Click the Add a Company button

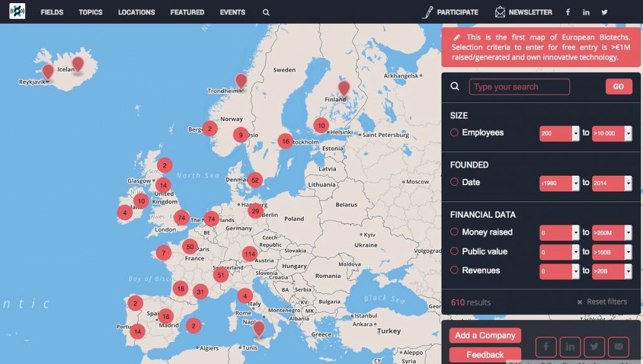point(485,335)
